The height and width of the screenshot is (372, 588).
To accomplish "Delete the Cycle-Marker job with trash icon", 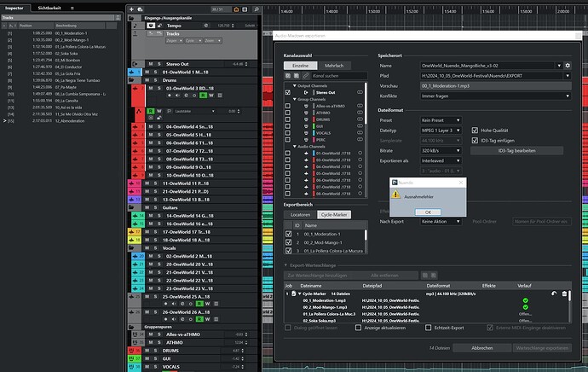I will coord(564,294).
